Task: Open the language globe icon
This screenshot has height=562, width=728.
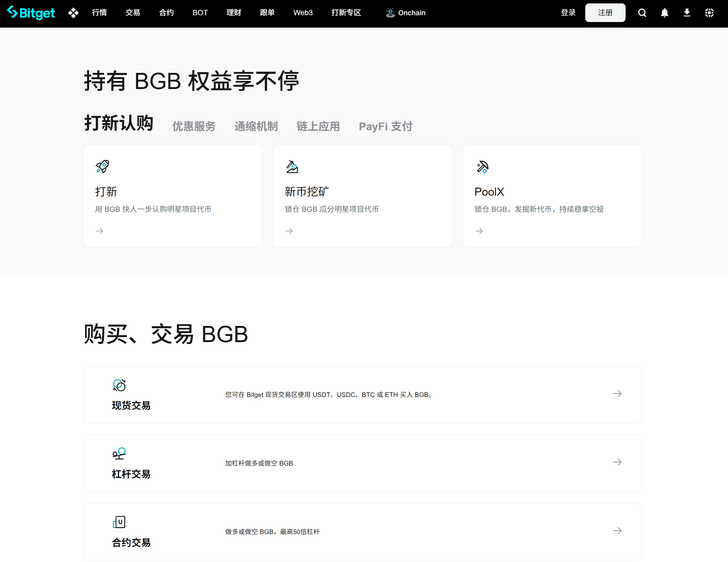Action: tap(709, 13)
